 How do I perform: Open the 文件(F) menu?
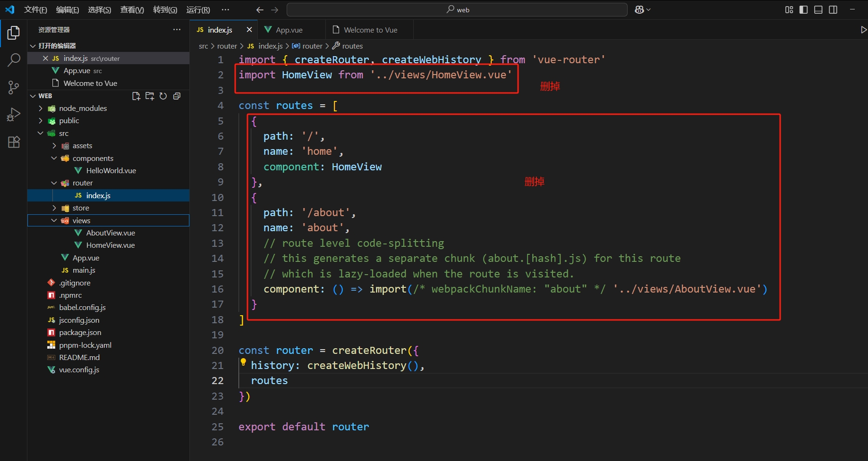35,10
